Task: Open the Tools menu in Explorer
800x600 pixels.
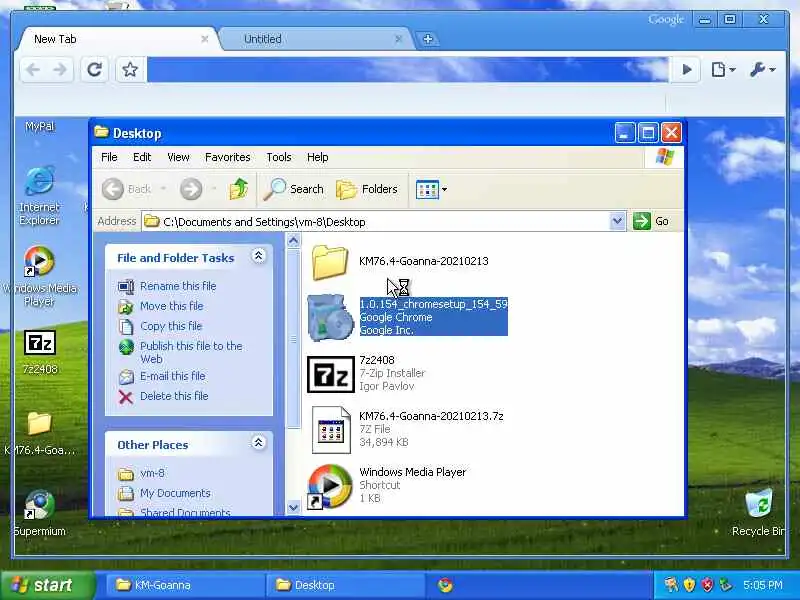Action: click(x=279, y=157)
